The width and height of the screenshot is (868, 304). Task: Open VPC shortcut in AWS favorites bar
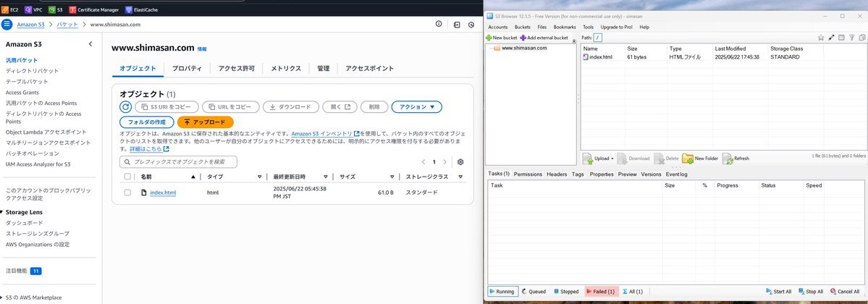(x=33, y=9)
